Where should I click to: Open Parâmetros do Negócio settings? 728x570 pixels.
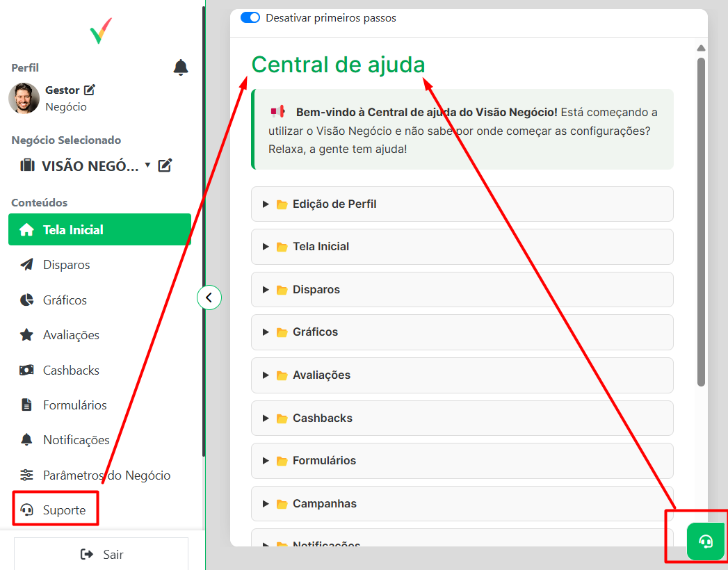106,475
